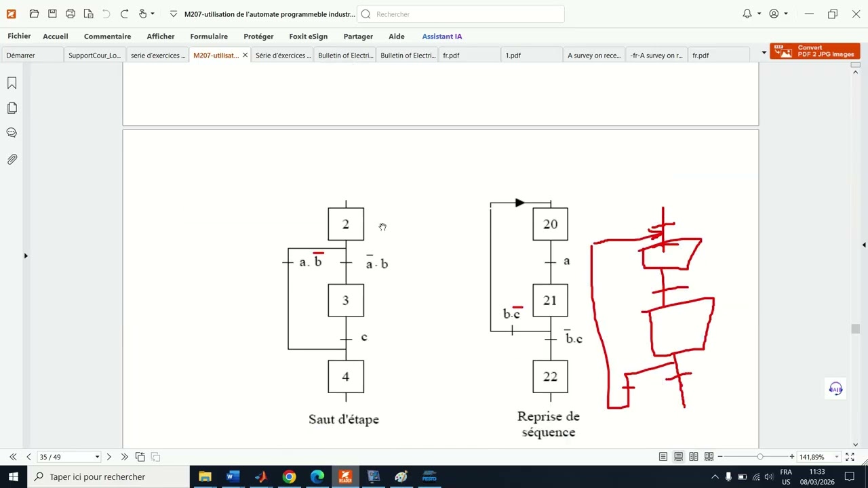Select single page view mode
Viewport: 868px width, 488px height.
[663, 457]
